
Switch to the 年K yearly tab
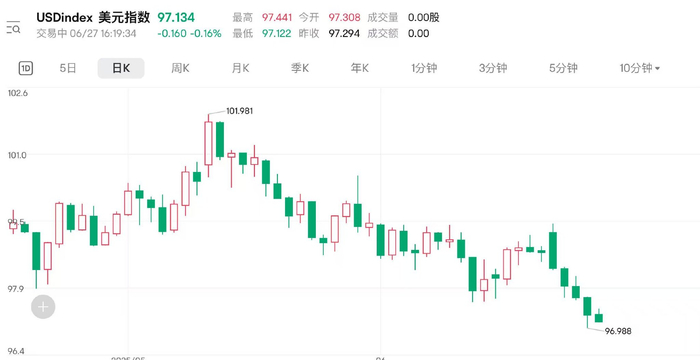click(x=360, y=68)
